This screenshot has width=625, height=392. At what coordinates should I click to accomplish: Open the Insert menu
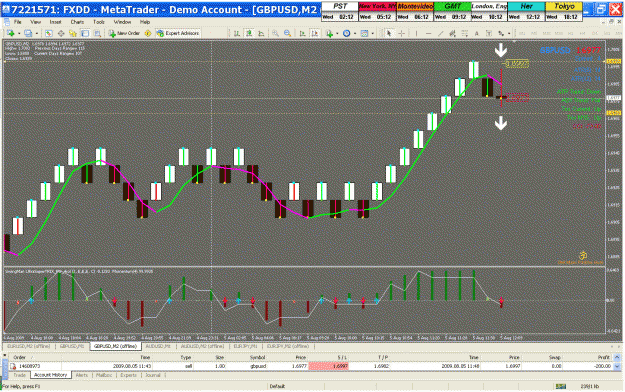coord(55,22)
